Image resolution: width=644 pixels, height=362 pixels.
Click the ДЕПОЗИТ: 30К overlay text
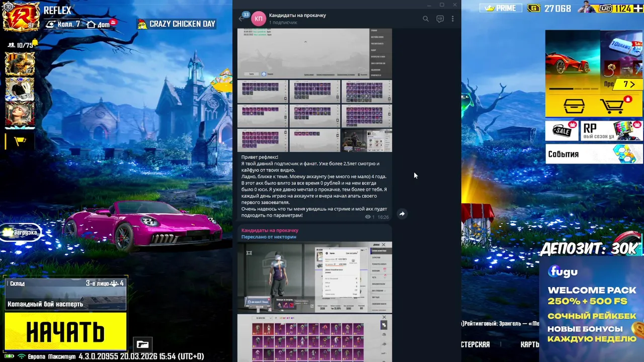[590, 248]
